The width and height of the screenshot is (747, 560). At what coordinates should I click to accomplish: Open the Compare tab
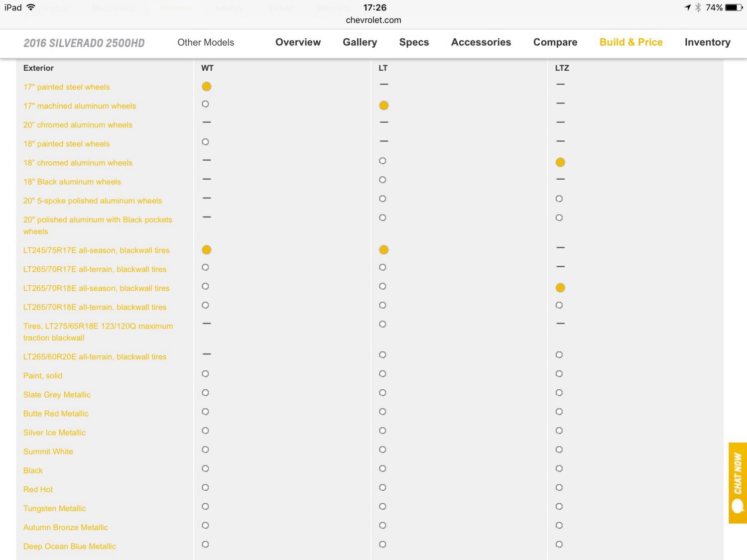(x=555, y=42)
